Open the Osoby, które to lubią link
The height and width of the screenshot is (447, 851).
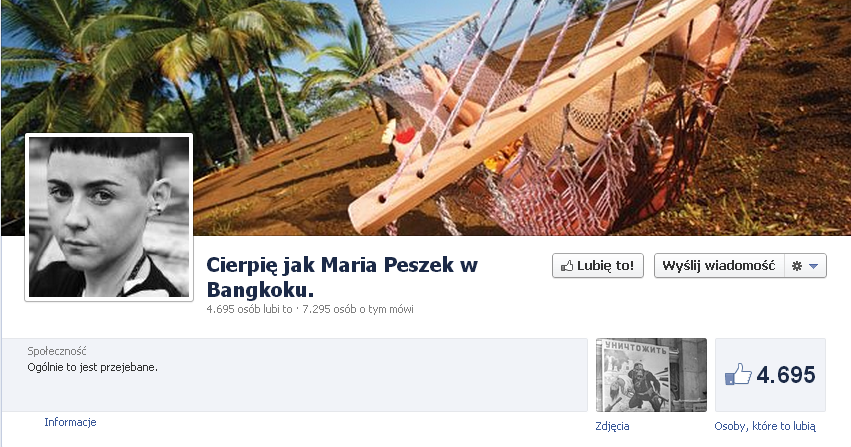[765, 426]
